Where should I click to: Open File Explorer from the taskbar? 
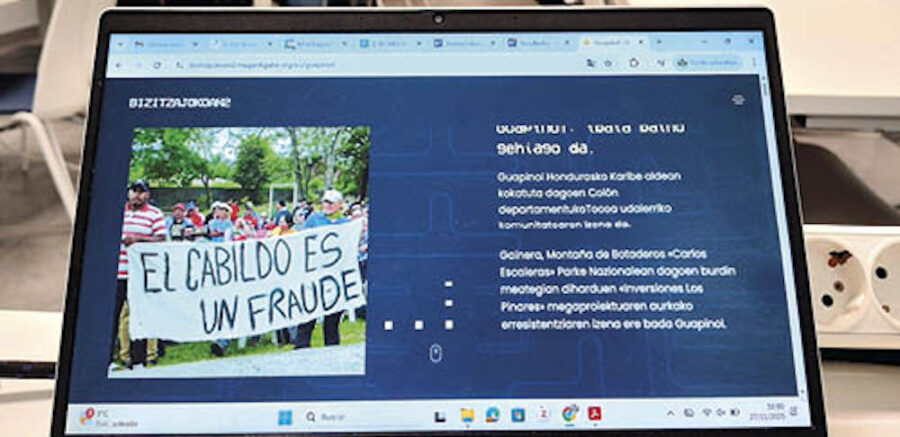466,414
